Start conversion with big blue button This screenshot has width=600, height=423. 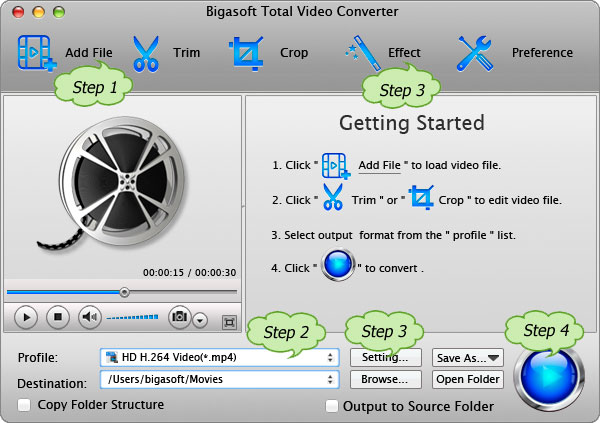549,378
